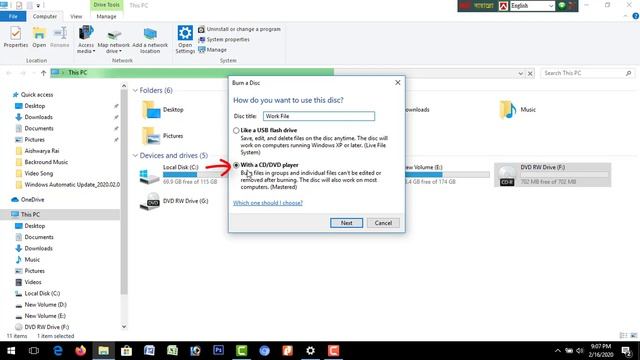The image size is (640, 360).
Task: Open Photoshop from the taskbar
Action: (x=218, y=351)
